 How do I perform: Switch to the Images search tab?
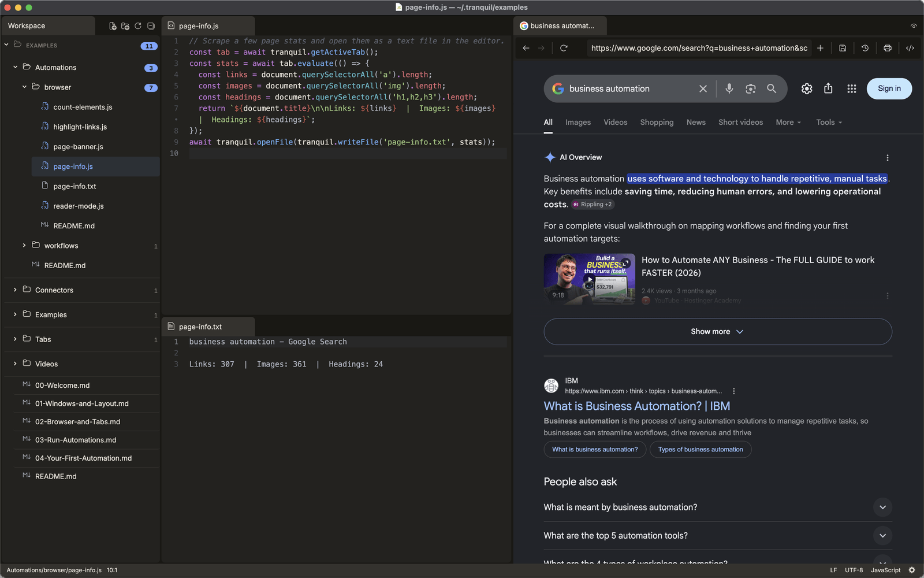[x=578, y=123]
